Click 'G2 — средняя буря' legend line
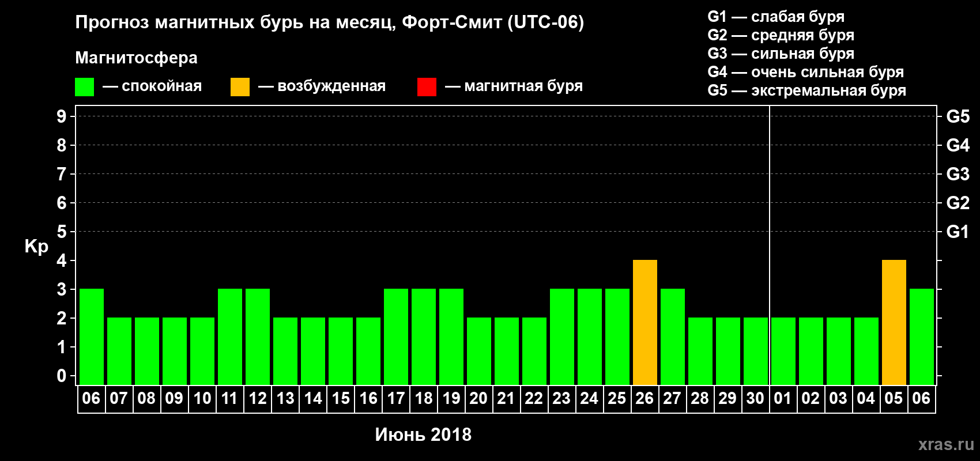The image size is (980, 461). click(781, 35)
